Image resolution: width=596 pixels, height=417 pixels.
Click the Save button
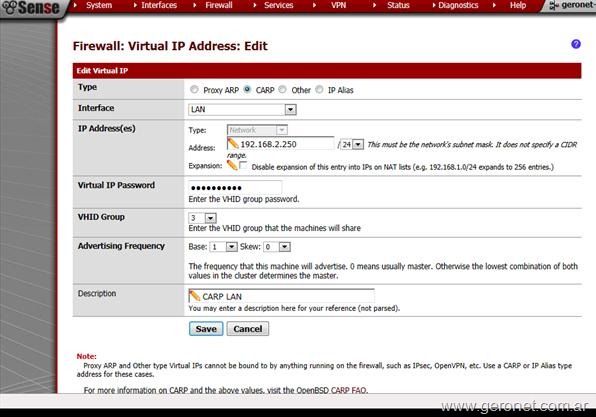tap(206, 329)
